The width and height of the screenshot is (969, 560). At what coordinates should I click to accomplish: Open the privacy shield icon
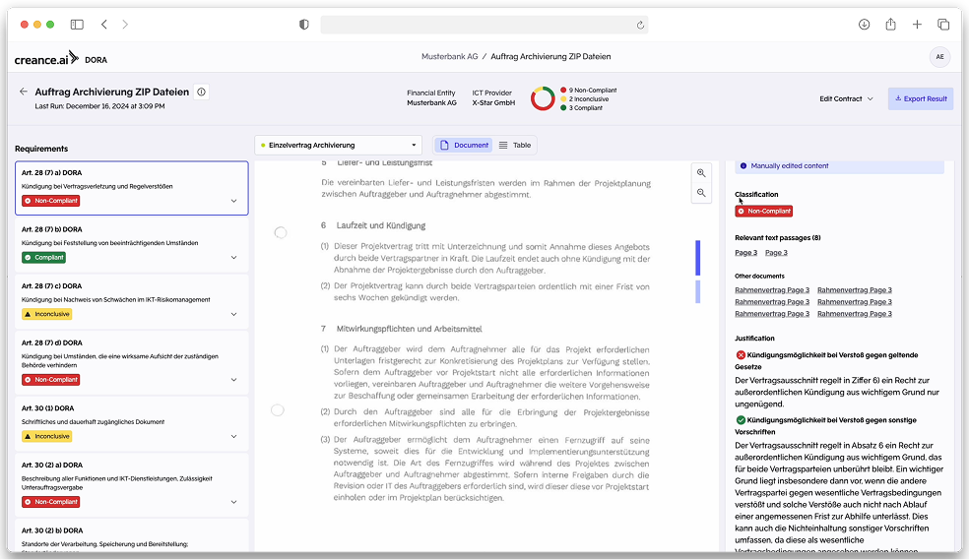[x=304, y=25]
